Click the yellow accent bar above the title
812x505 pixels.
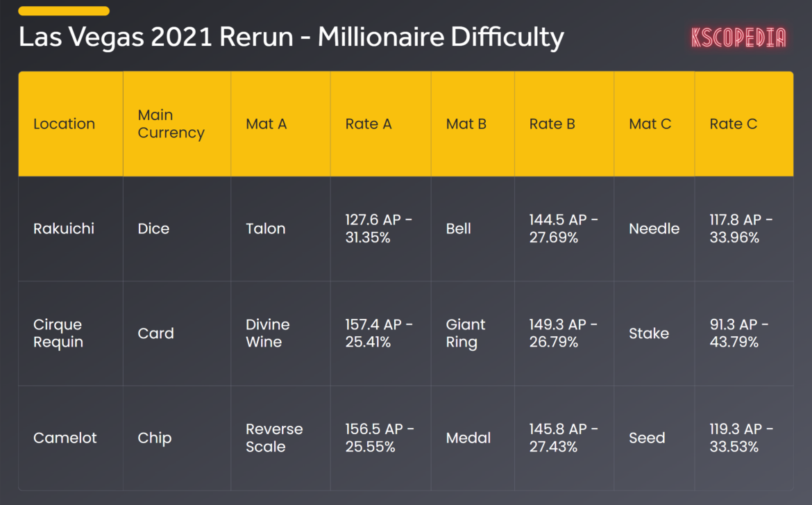64,11
